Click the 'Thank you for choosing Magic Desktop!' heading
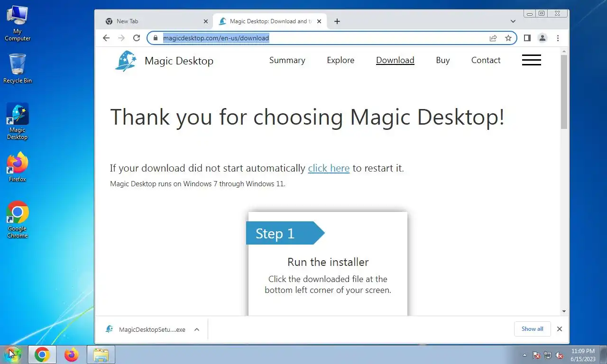 tap(307, 117)
